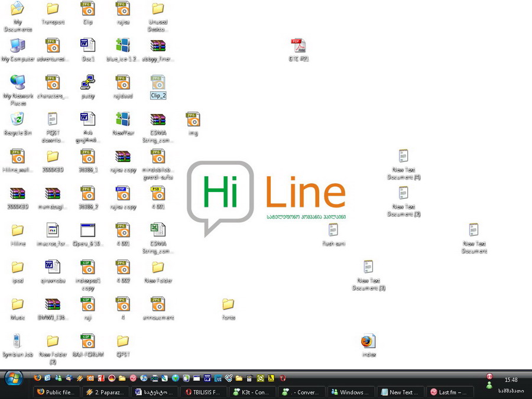
Task: Open the My Computer icon
Action: pyautogui.click(x=18, y=46)
